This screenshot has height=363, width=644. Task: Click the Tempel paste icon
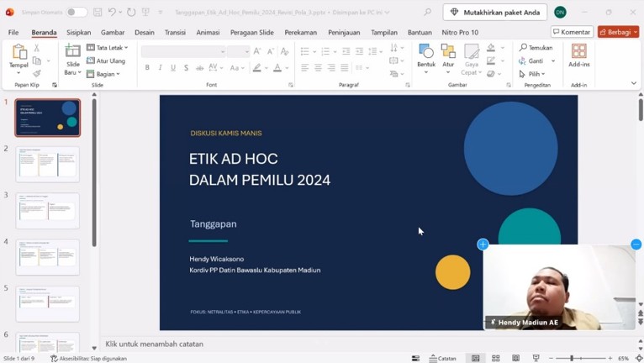coord(18,52)
